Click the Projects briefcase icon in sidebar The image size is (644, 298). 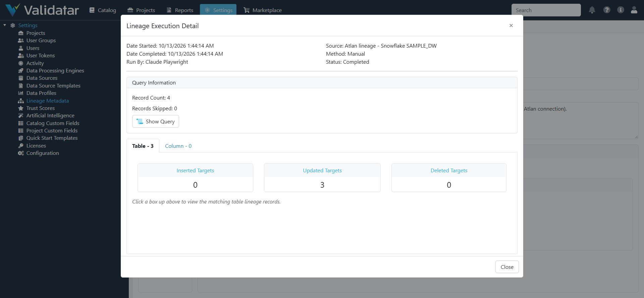coord(21,33)
